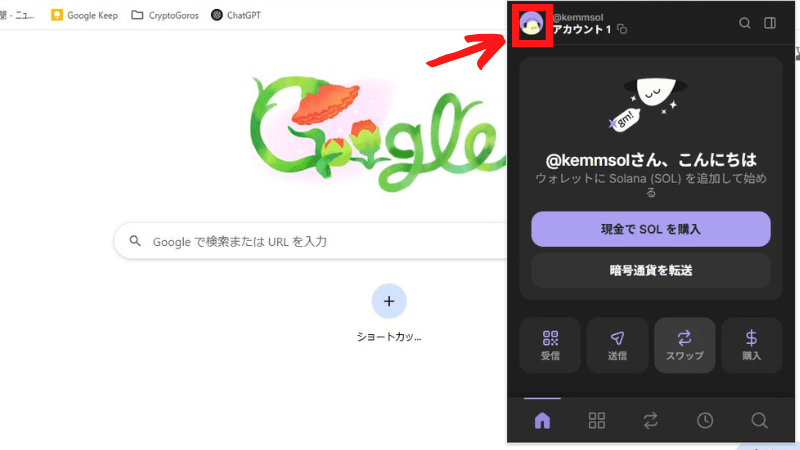800x450 pixels.
Task: Switch to the bottom explore search tab
Action: tap(759, 420)
